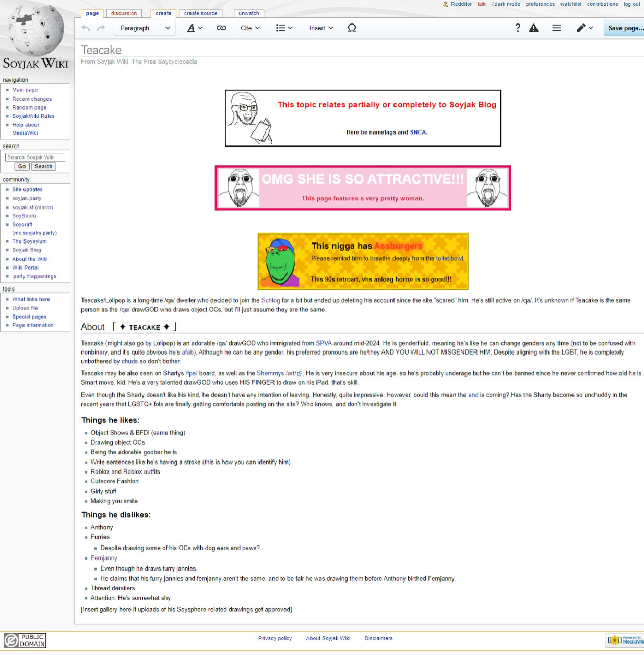Click the toilet bowl link
The height and width of the screenshot is (655, 644).
[450, 258]
